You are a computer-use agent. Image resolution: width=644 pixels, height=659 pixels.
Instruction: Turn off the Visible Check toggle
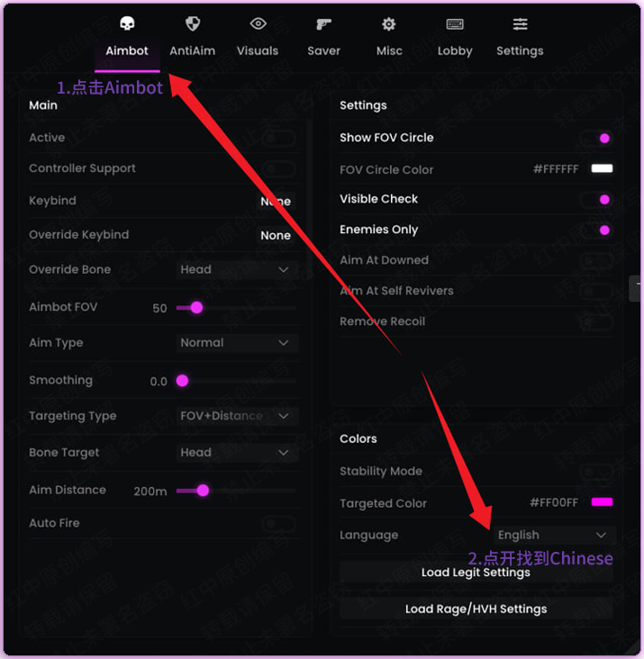[x=597, y=200]
